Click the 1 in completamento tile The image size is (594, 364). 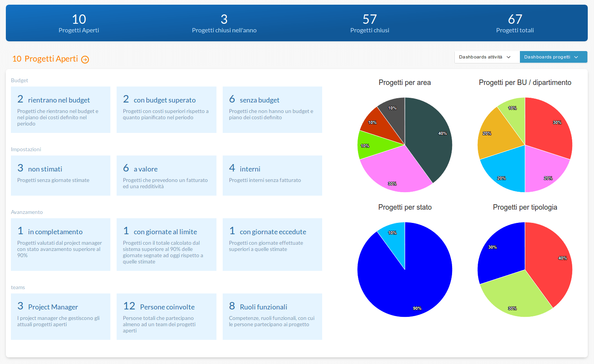tap(60, 244)
